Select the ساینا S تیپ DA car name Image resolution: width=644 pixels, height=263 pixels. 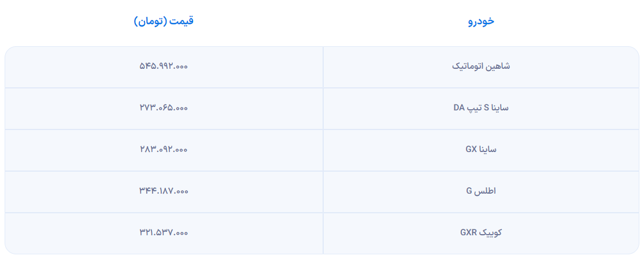tap(481, 108)
